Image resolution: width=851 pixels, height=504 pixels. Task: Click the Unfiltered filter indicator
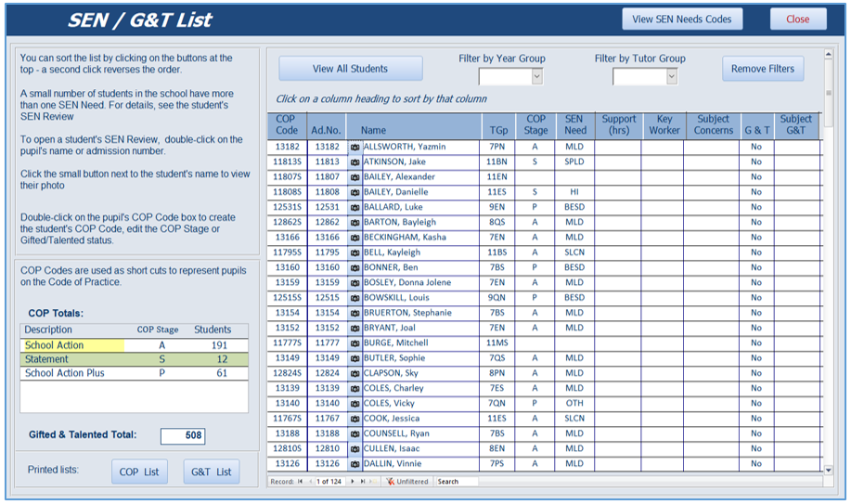pyautogui.click(x=407, y=482)
